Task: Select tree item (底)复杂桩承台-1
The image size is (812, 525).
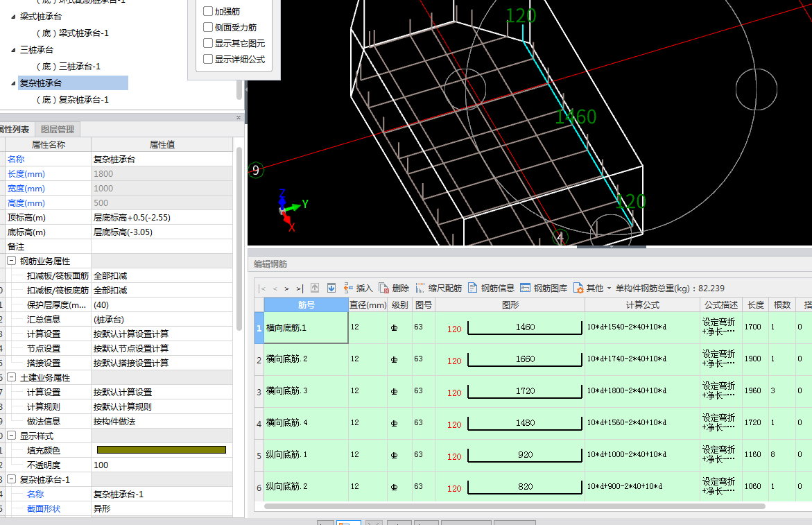Action: point(73,99)
